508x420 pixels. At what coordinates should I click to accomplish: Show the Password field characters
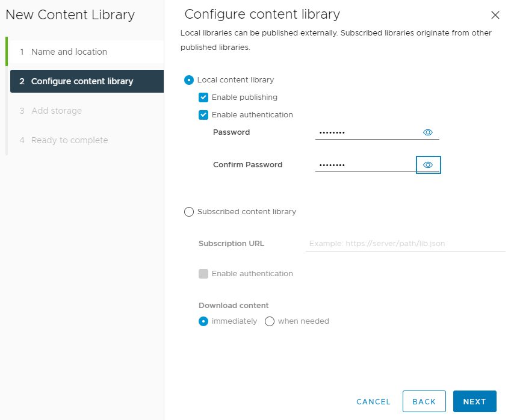point(428,132)
